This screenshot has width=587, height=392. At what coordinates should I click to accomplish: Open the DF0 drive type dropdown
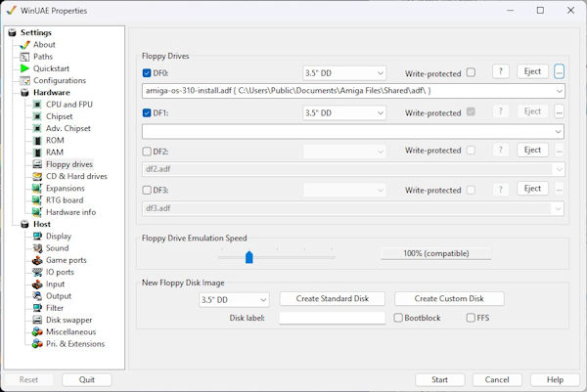point(344,72)
